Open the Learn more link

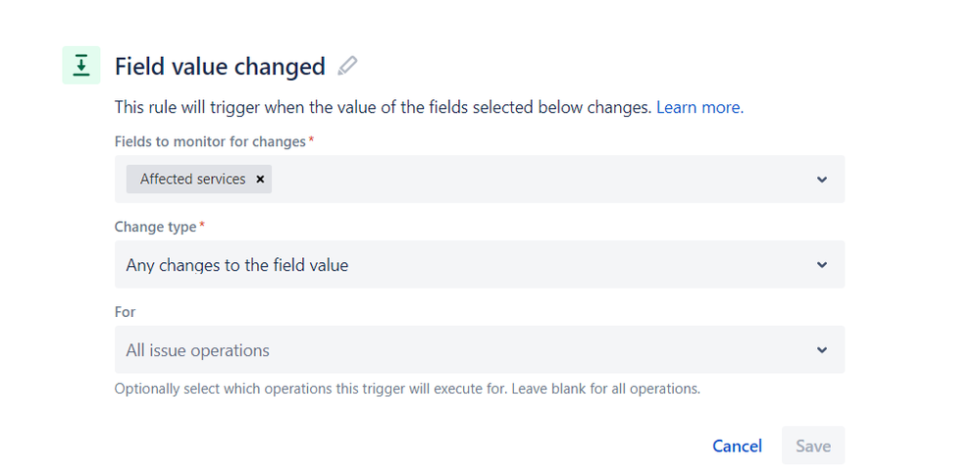(699, 108)
